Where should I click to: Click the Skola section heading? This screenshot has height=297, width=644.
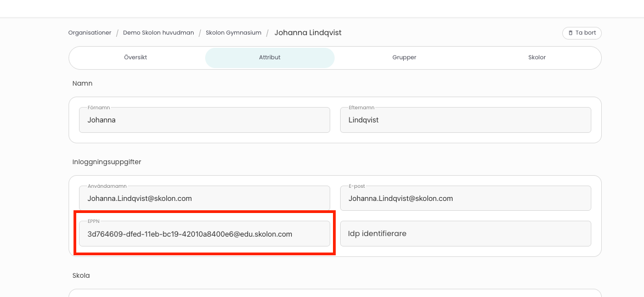tap(81, 275)
